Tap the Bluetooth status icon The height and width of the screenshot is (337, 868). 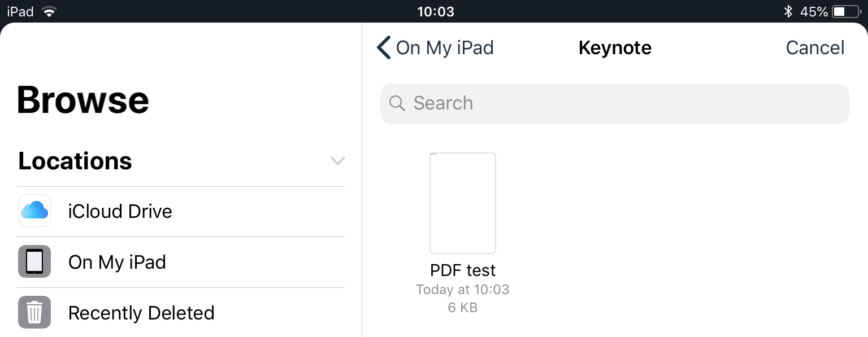click(x=788, y=11)
